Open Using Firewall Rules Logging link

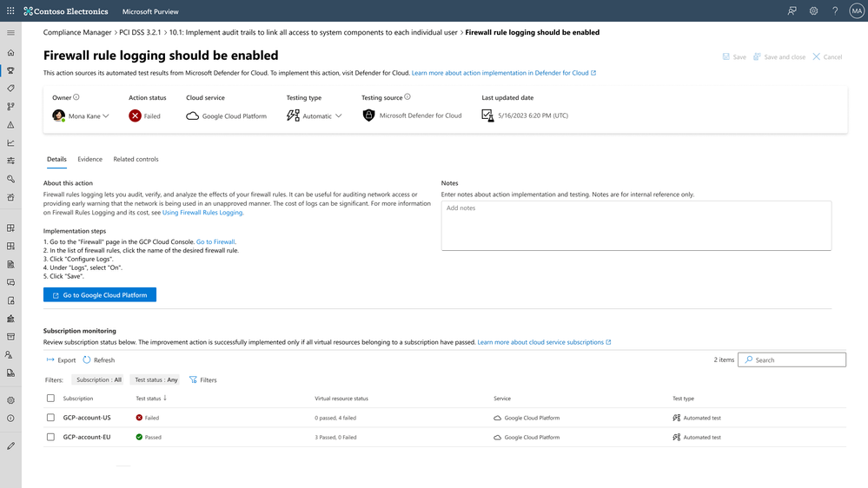[202, 213]
